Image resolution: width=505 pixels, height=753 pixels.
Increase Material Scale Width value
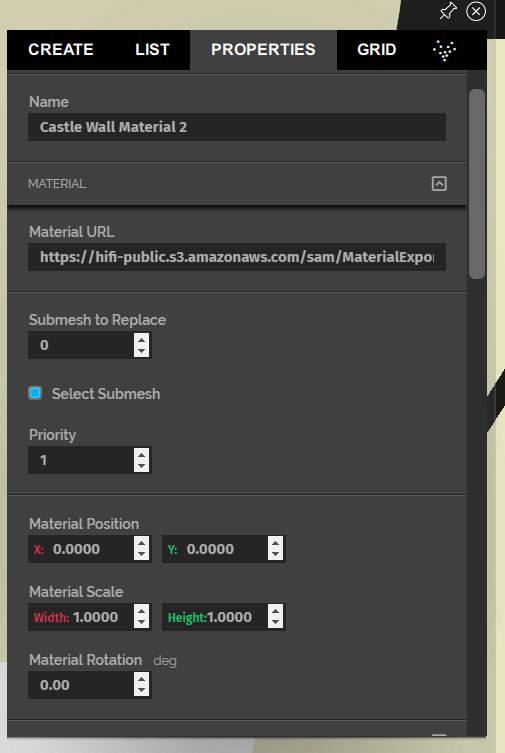coord(141,611)
